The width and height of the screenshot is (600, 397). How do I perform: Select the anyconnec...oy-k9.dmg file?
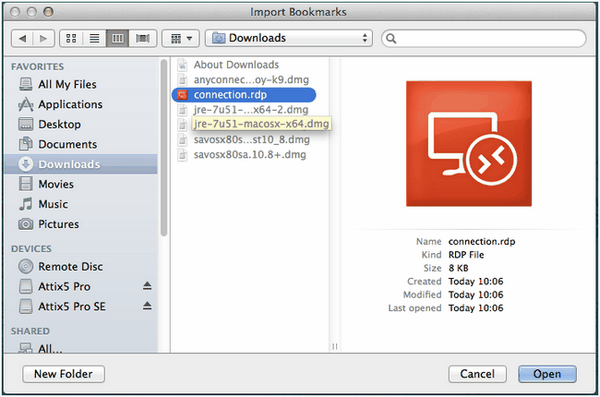coord(251,80)
